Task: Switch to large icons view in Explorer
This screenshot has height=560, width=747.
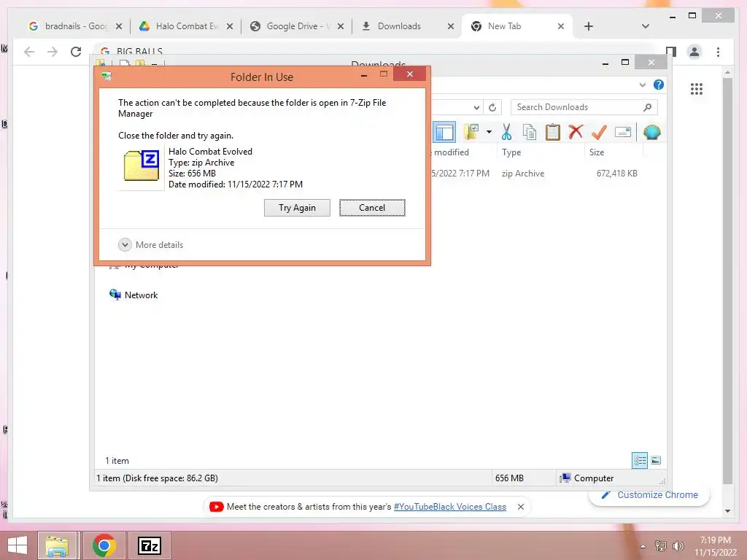Action: click(x=656, y=460)
